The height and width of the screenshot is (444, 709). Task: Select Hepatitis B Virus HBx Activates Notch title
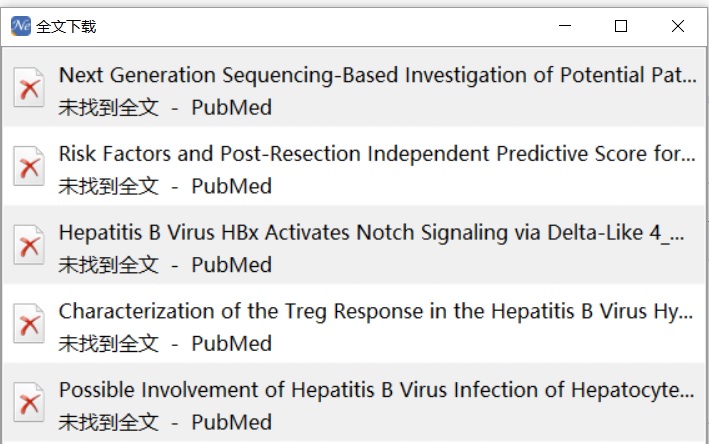[372, 233]
